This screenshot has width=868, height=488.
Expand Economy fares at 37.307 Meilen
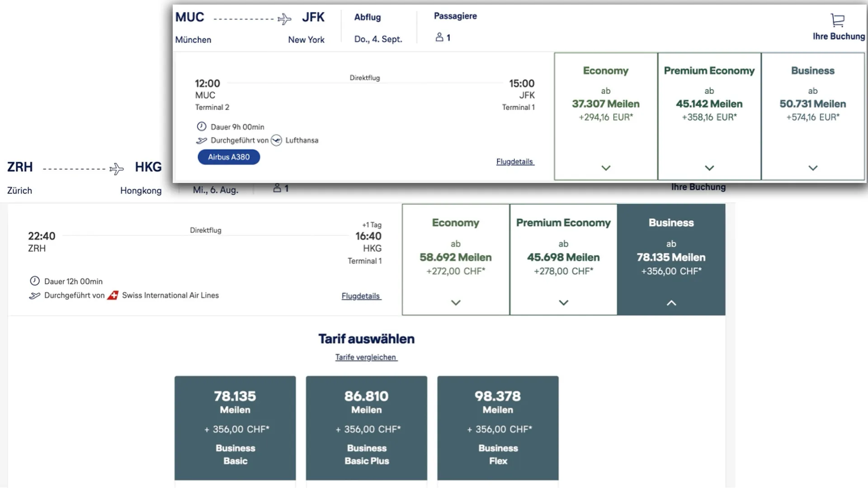click(x=606, y=168)
